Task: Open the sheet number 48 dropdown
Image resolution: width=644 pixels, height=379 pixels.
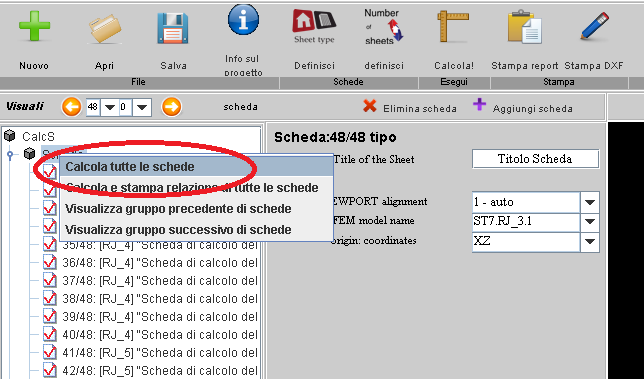Action: (x=110, y=108)
